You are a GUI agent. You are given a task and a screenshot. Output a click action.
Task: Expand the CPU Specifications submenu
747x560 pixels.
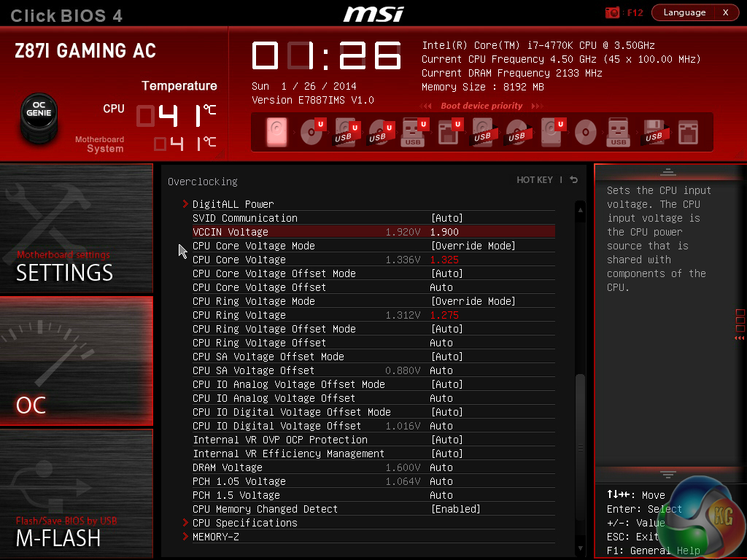[245, 523]
